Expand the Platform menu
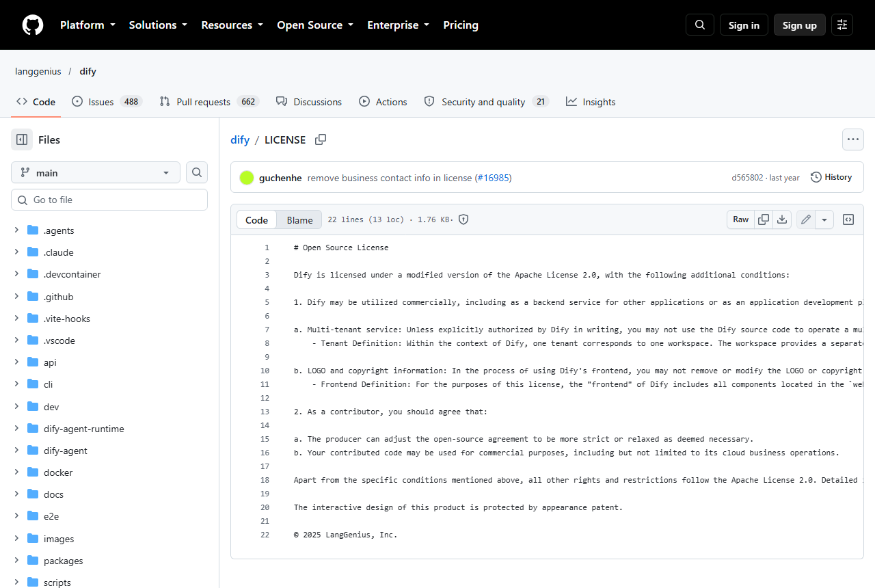Viewport: 875px width, 588px height. pyautogui.click(x=87, y=25)
